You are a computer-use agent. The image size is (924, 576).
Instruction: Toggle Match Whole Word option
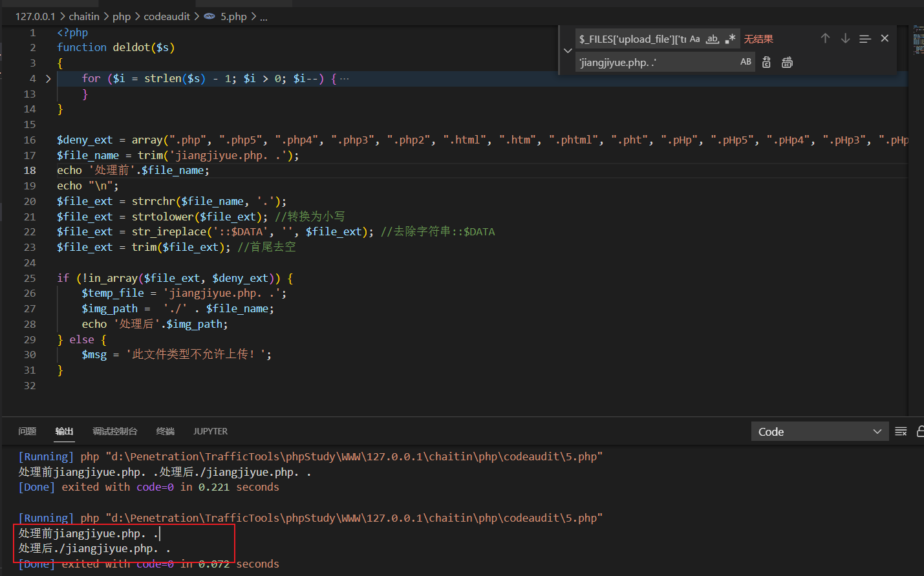point(712,39)
